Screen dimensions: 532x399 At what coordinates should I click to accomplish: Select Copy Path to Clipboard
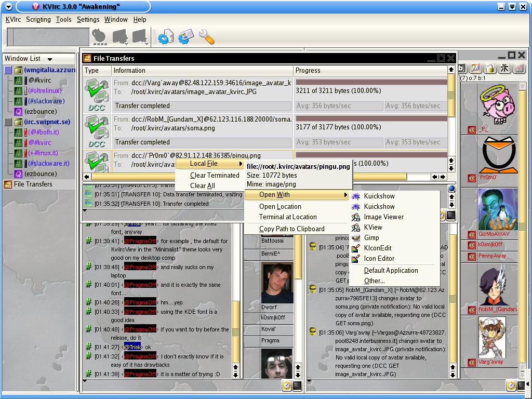291,229
